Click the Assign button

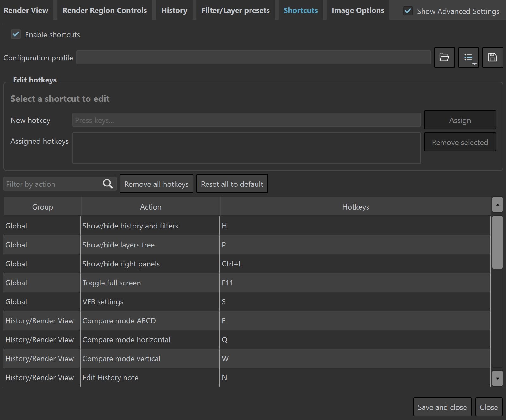tap(460, 120)
